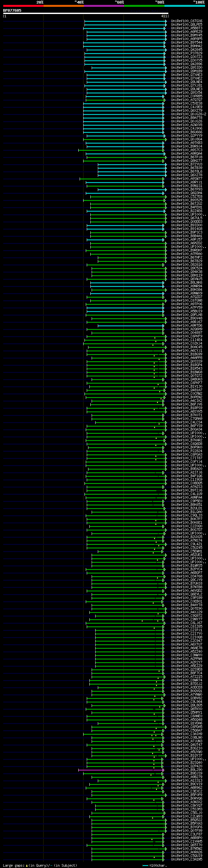Click the white query length bar

tap(85, 13)
